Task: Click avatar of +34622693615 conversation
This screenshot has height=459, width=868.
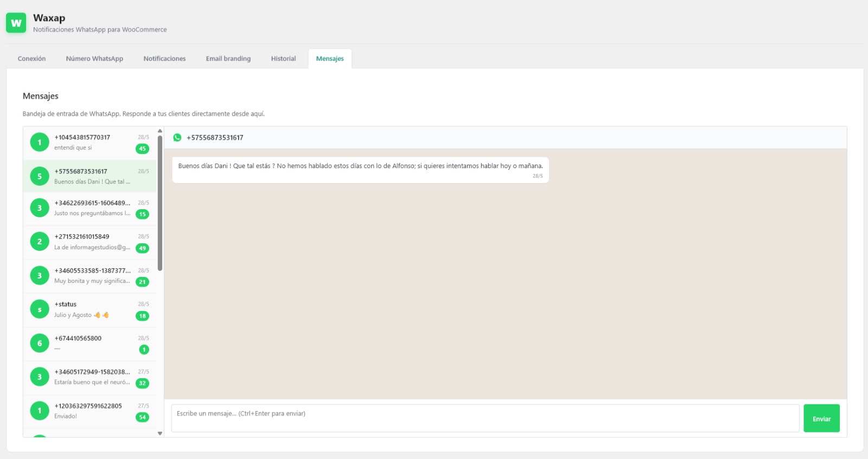Action: pos(40,208)
